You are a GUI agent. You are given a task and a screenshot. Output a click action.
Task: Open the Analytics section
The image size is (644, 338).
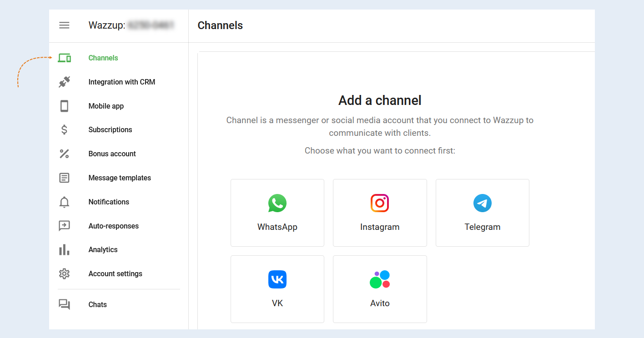(x=103, y=250)
